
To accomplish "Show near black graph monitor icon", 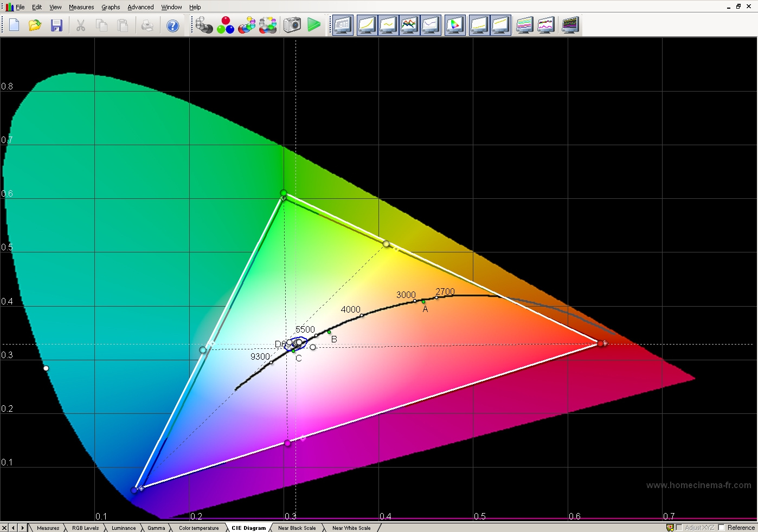I will pos(479,25).
